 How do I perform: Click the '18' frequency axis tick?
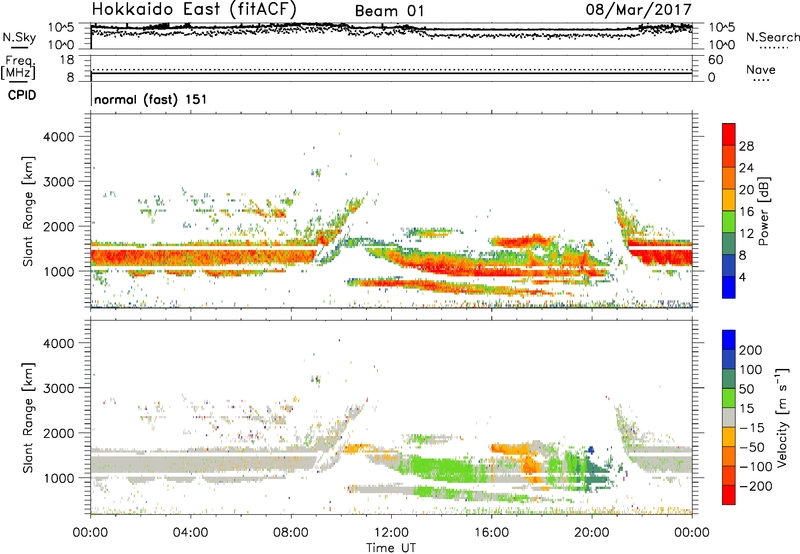(67, 60)
